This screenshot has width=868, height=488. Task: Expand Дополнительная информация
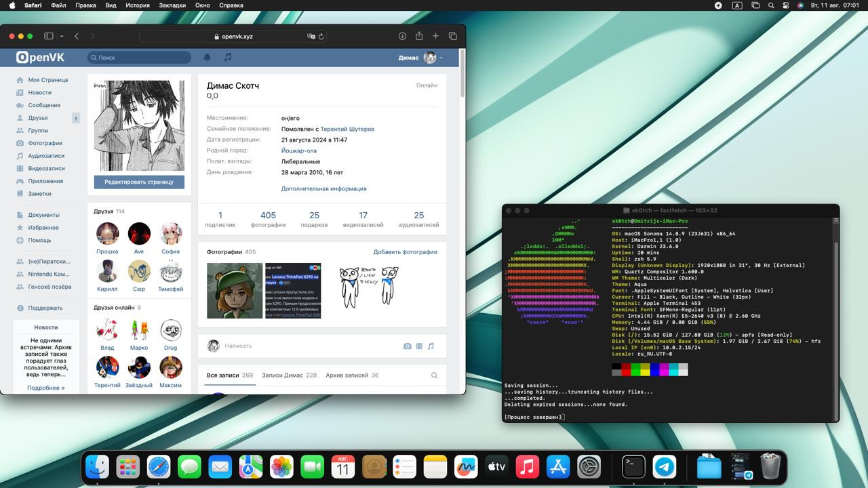coord(324,188)
